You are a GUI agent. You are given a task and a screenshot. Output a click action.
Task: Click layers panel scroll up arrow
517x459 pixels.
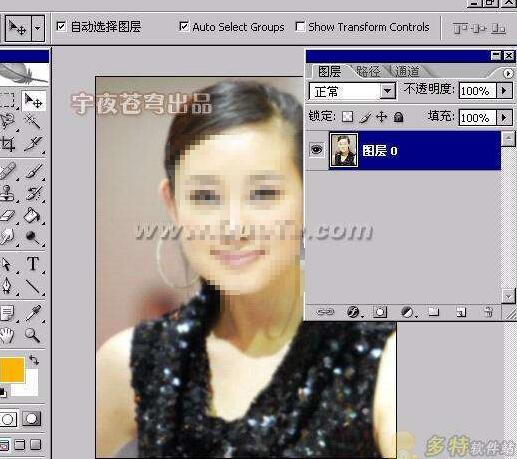pyautogui.click(x=508, y=138)
